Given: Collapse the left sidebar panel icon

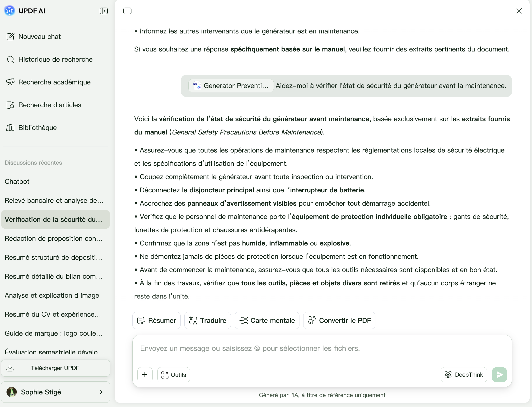Looking at the screenshot, I should (103, 11).
